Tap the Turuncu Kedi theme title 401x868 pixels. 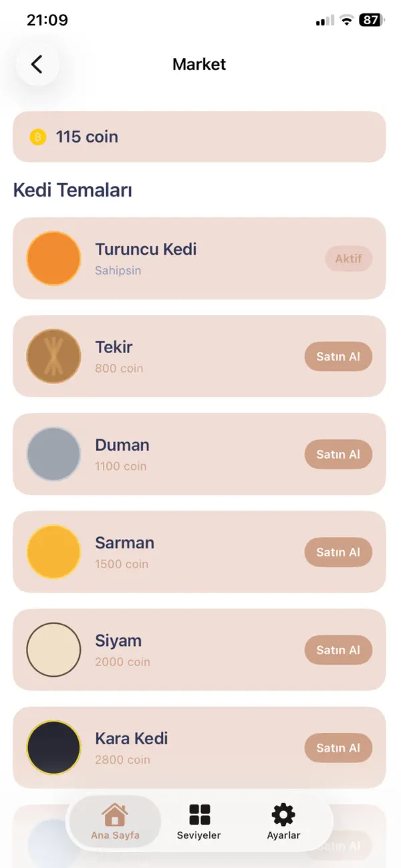[146, 249]
